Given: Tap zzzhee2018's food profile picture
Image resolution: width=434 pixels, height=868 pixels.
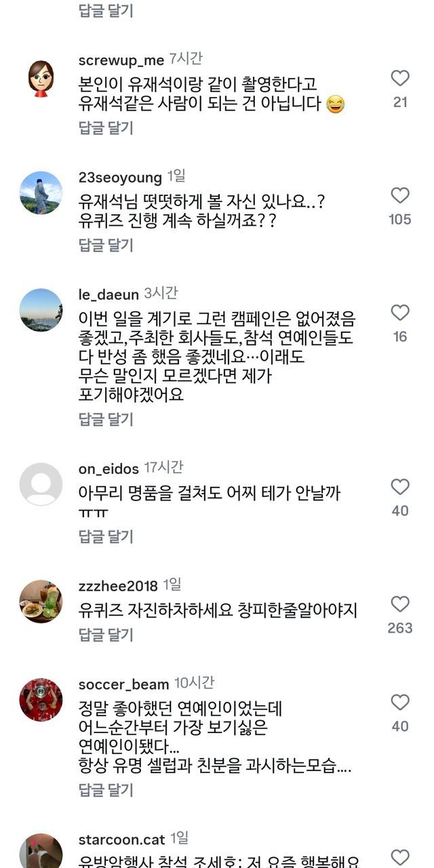Looking at the screenshot, I should click(x=41, y=601).
